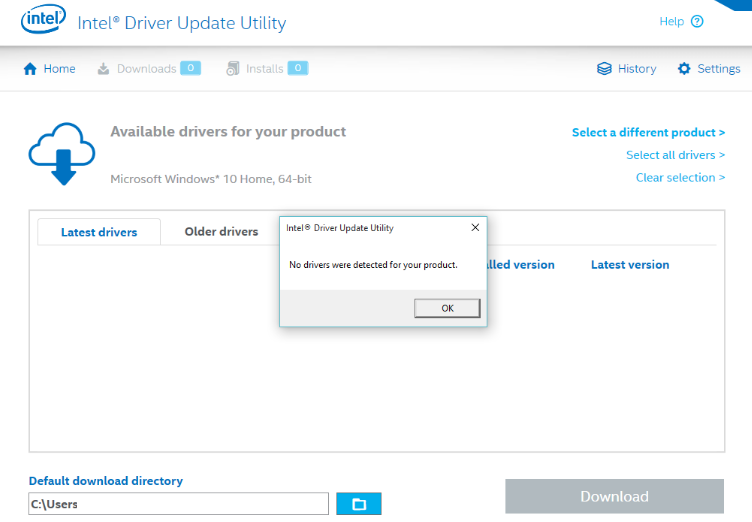Screen dimensions: 752x522
Task: Click the Available drivers for your product heading
Action: pos(228,131)
